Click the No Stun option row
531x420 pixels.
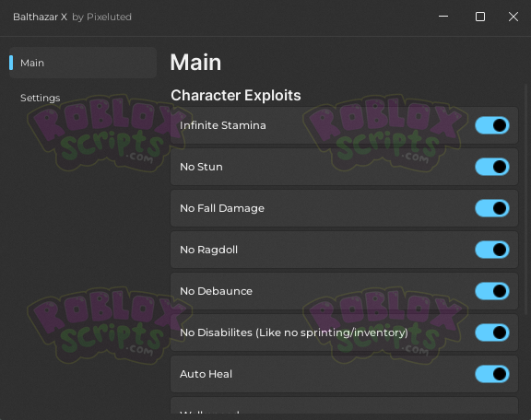tap(344, 167)
